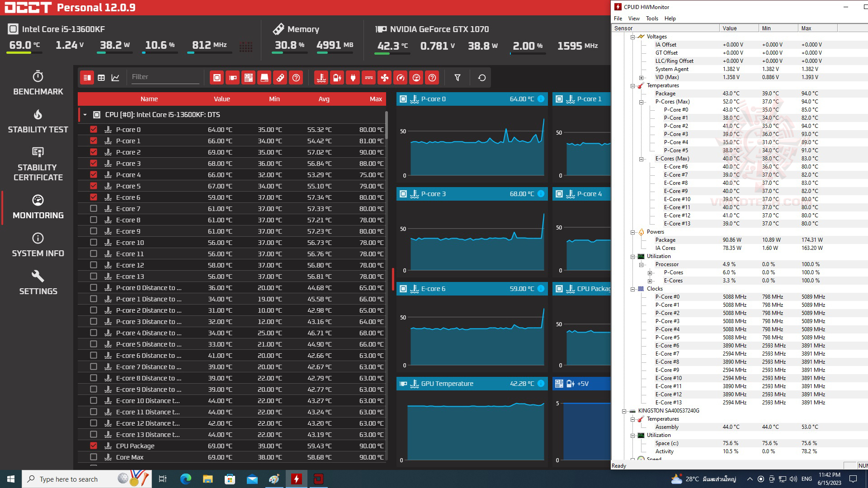Click the temperature sensor filter icon
The width and height of the screenshot is (868, 488).
[x=321, y=78]
